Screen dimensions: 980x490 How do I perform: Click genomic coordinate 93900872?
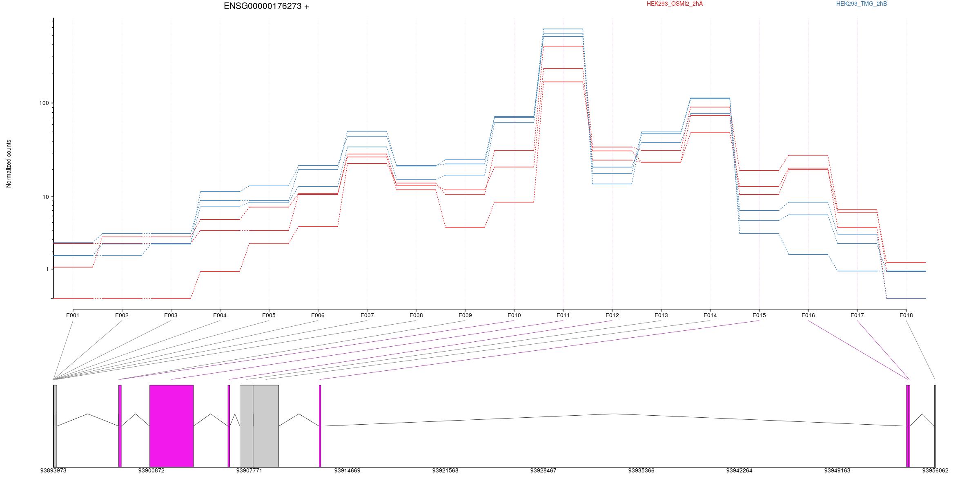(151, 470)
